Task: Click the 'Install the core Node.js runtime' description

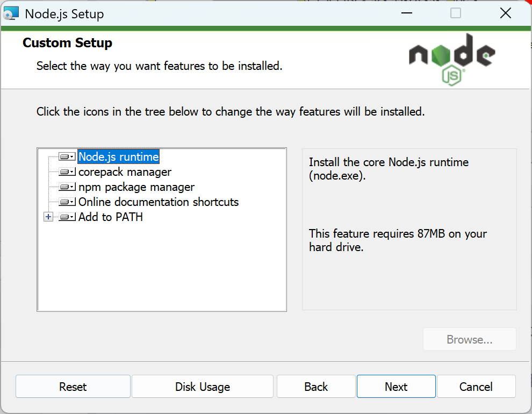Action: click(x=389, y=169)
